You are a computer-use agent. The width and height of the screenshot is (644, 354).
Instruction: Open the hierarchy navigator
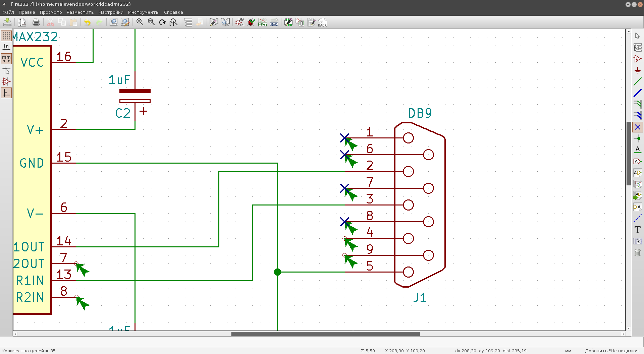[x=188, y=22]
